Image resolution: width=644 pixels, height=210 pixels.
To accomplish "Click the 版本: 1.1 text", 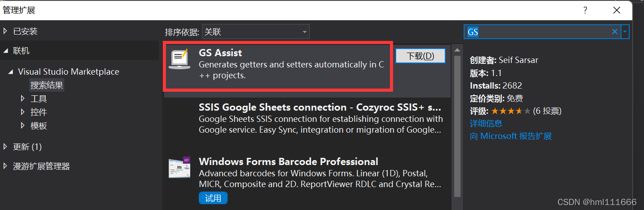I will tap(486, 73).
